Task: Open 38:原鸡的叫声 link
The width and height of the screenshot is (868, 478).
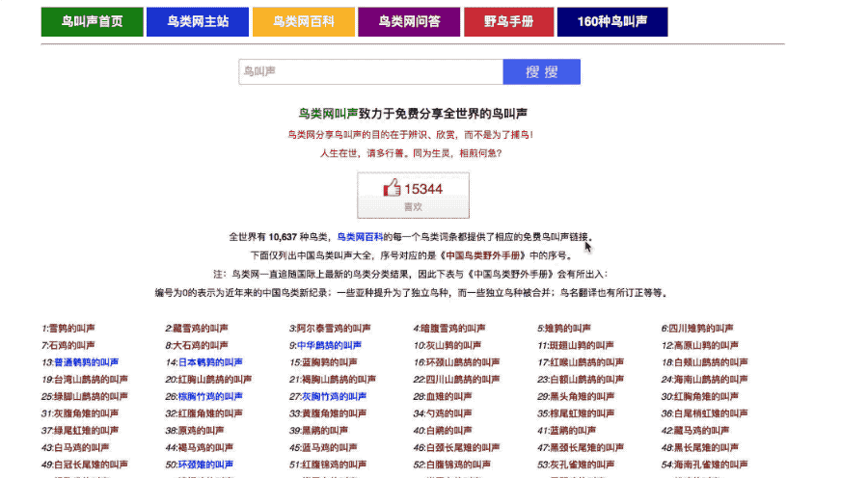Action: tap(194, 431)
